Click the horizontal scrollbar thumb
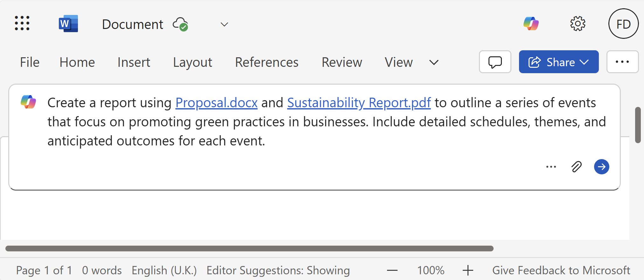The width and height of the screenshot is (644, 280). tap(249, 248)
